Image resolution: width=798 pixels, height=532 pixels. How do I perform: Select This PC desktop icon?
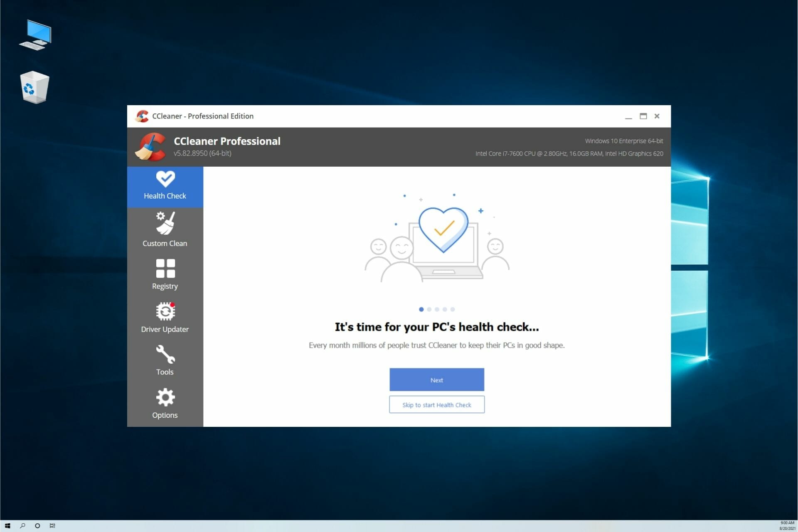coord(36,35)
